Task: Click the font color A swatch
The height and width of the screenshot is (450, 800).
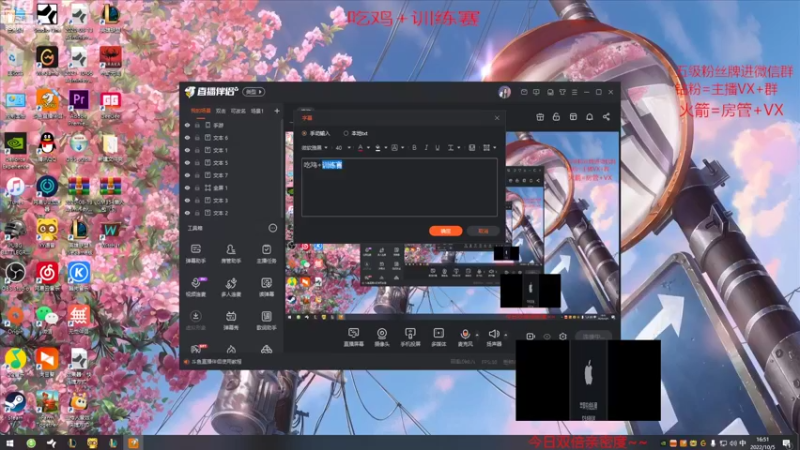Action: [x=360, y=148]
